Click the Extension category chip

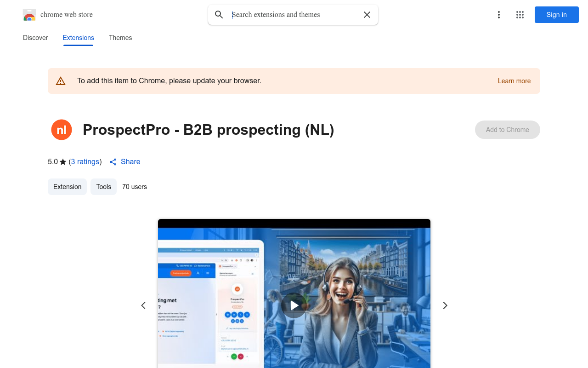pyautogui.click(x=67, y=187)
